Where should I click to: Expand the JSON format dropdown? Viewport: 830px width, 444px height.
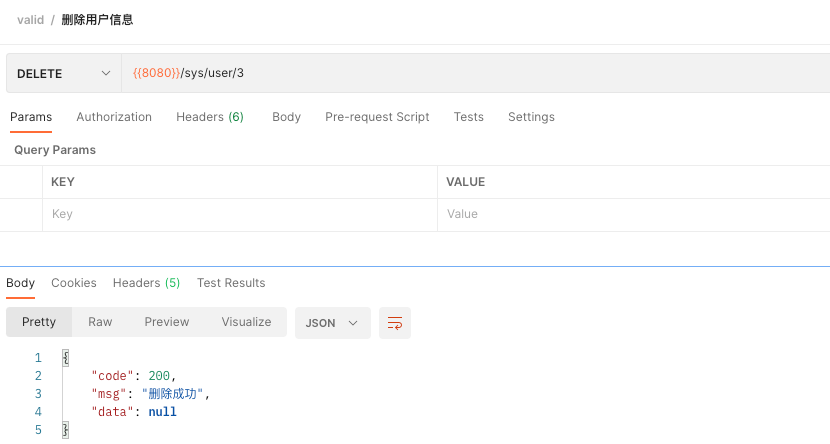(x=332, y=323)
